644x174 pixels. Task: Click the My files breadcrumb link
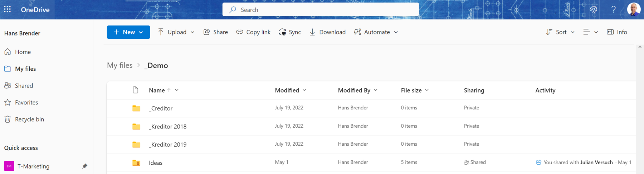point(120,65)
